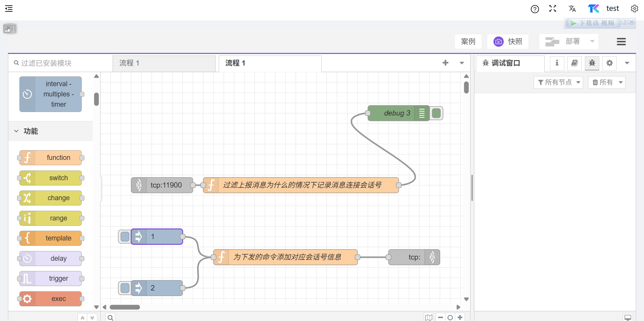The height and width of the screenshot is (321, 644).
Task: Open the 所有节点 filter dropdown
Action: (558, 82)
